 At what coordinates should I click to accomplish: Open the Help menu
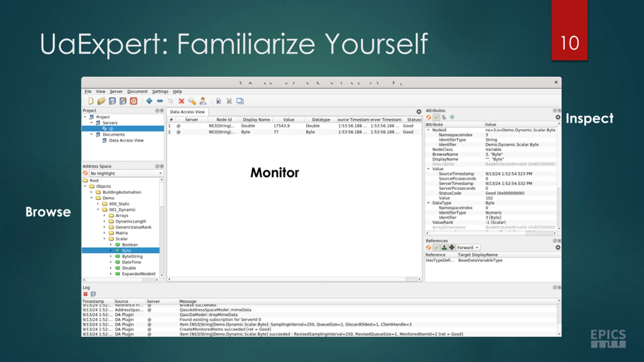tap(177, 92)
